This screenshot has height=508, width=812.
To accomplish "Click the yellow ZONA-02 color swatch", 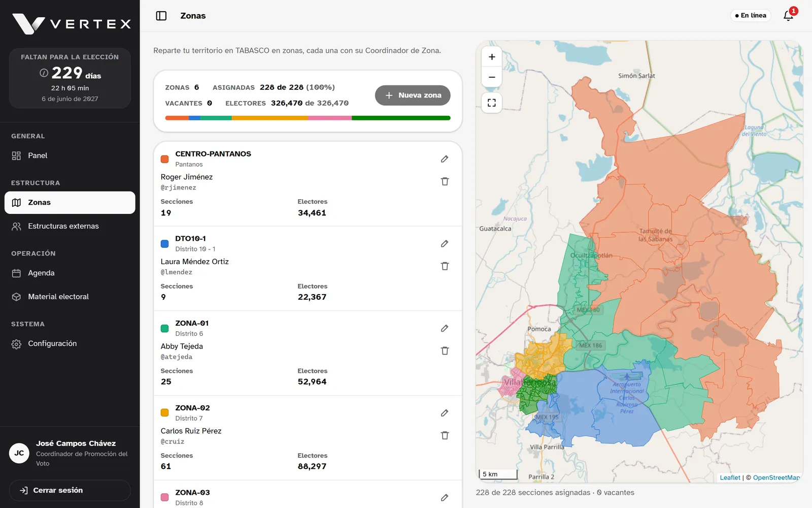I will pyautogui.click(x=165, y=413).
